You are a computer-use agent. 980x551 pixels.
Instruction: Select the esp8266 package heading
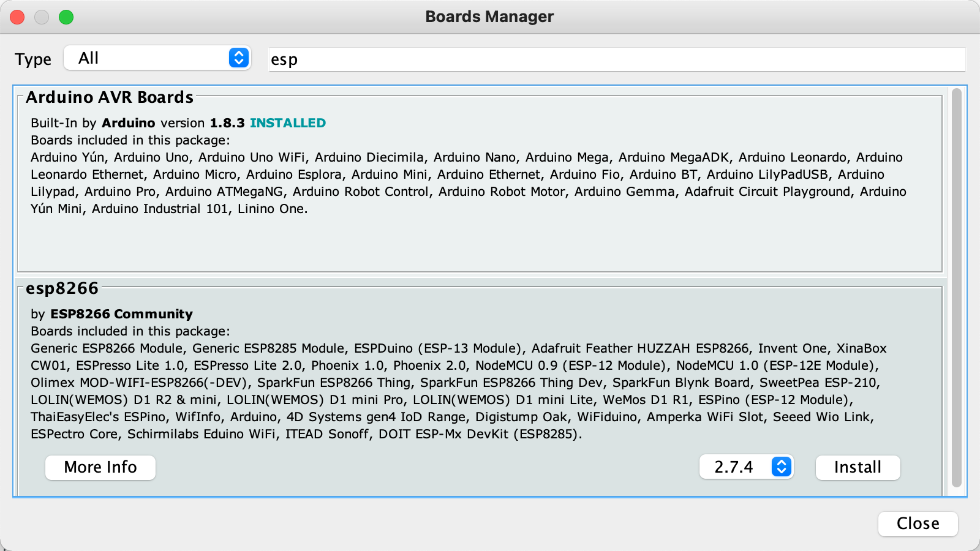coord(62,288)
